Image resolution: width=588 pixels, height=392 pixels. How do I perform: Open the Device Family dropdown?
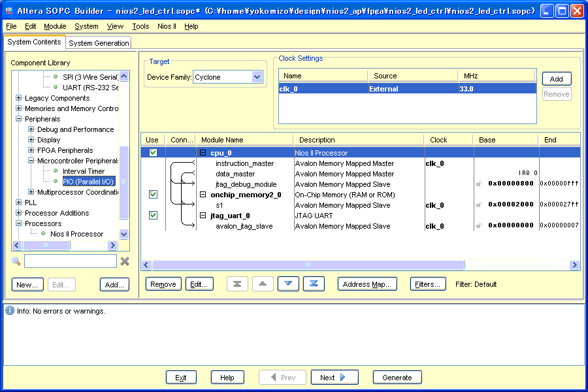pos(257,77)
